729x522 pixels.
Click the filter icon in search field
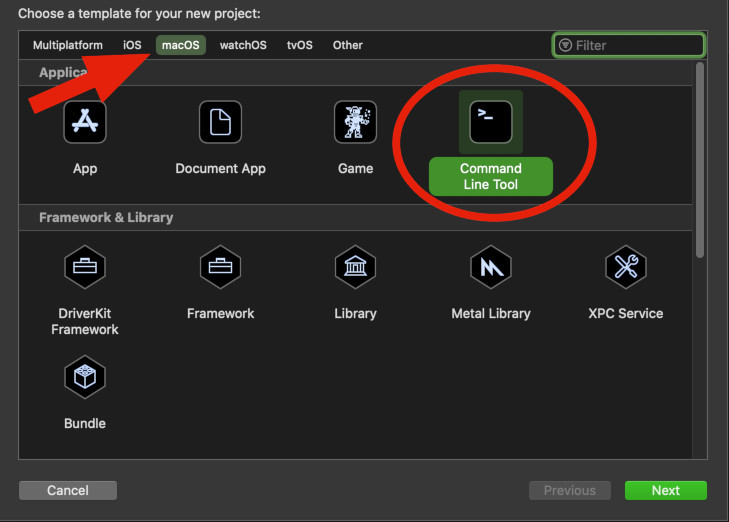pyautogui.click(x=565, y=45)
